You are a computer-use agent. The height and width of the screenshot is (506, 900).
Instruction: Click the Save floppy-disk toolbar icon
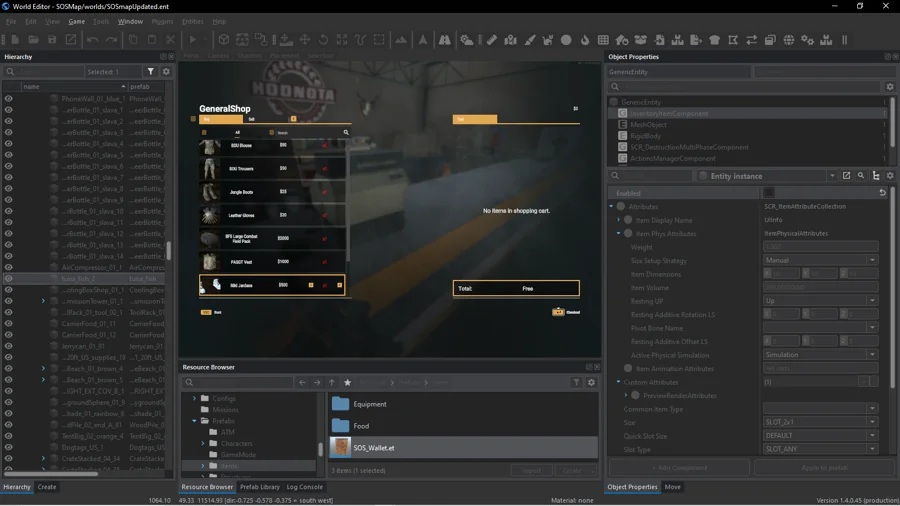[52, 40]
